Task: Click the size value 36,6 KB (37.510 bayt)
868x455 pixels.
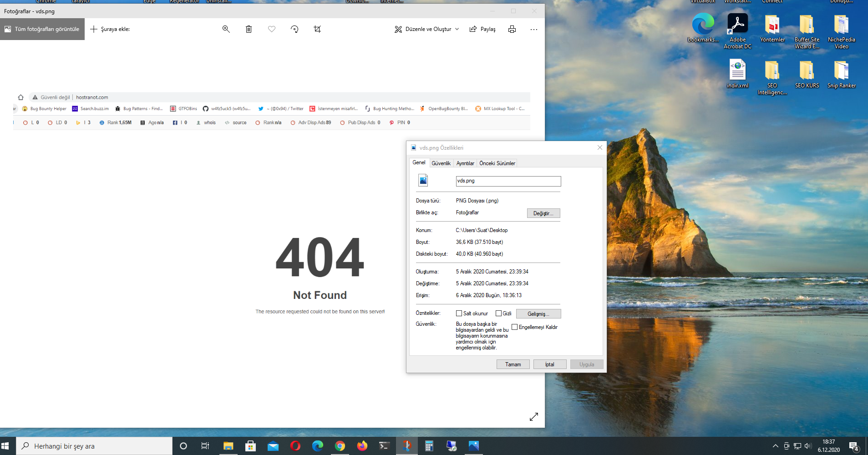Action: (x=479, y=242)
